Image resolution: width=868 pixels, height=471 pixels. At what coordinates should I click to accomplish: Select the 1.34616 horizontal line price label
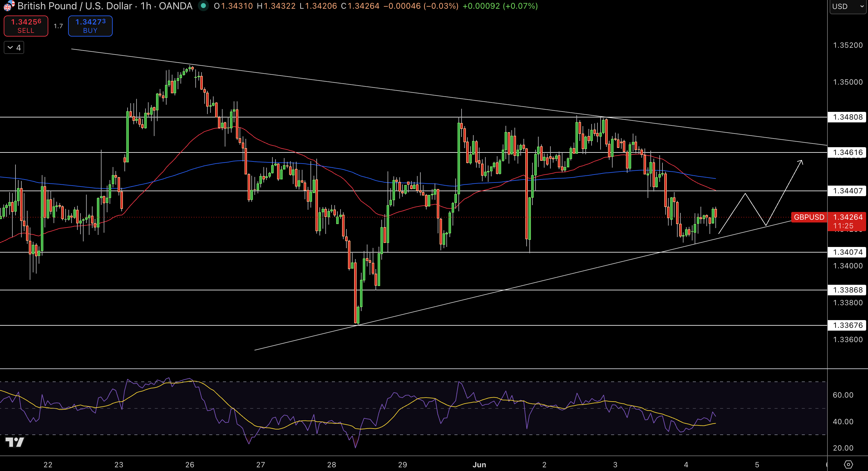(847, 152)
